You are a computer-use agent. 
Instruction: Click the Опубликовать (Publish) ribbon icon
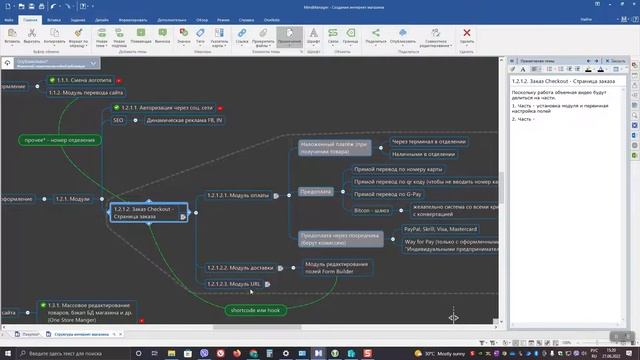[x=402, y=33]
